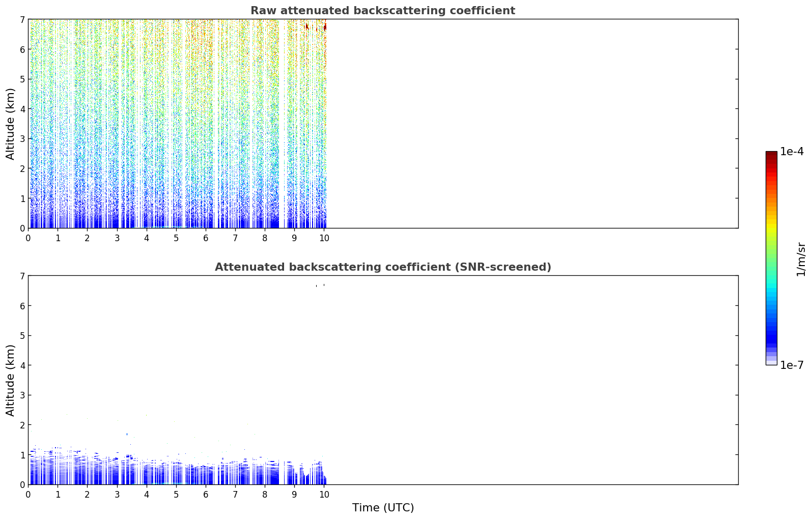812x519 pixels.
Task: Click the y-axis tick '7' in top plot
Action: tap(22, 19)
